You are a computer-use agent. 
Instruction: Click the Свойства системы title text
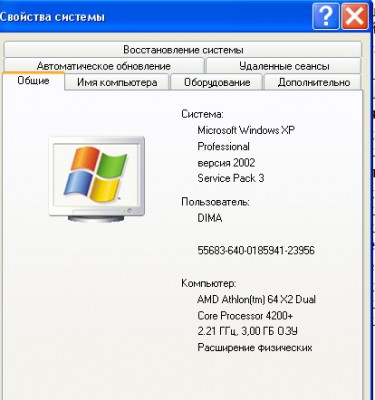(x=52, y=17)
